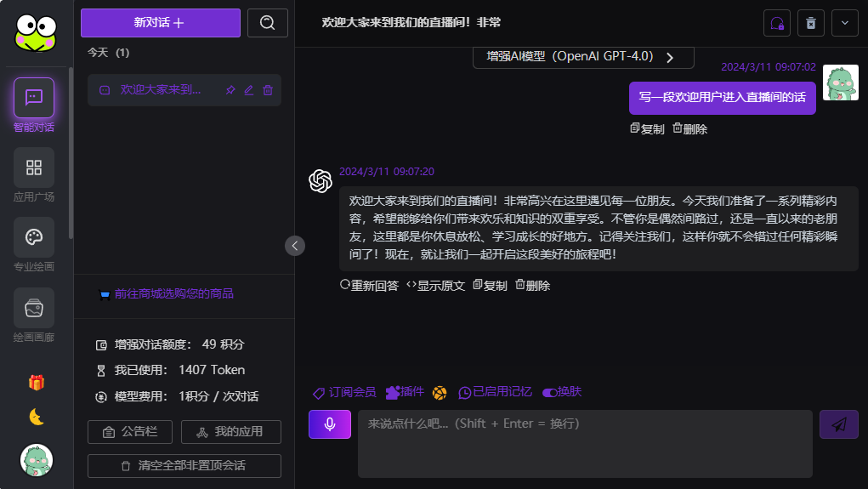Open the 应用广场 app plaza
The image size is (868, 489).
click(34, 175)
